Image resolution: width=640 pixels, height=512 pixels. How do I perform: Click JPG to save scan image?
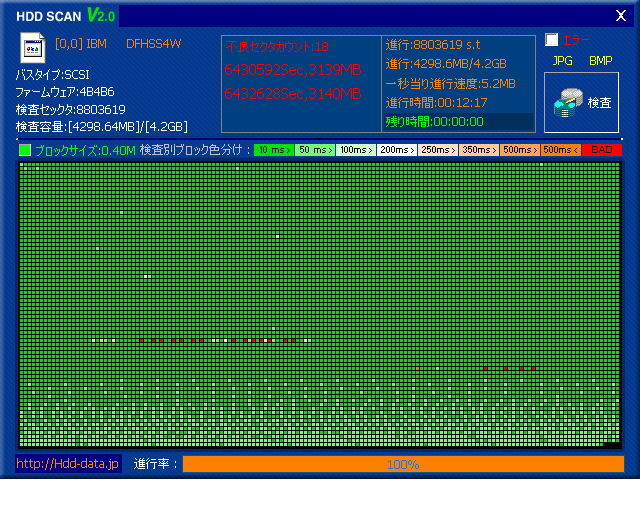click(x=563, y=61)
